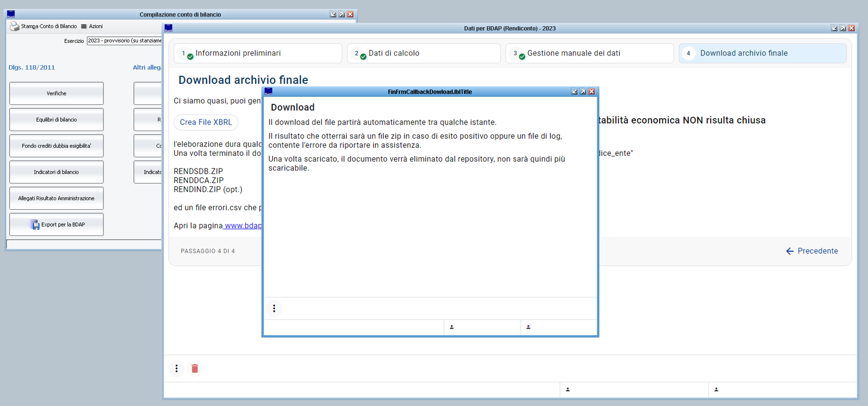
Task: Click the Crea File XBRL button
Action: [x=206, y=122]
